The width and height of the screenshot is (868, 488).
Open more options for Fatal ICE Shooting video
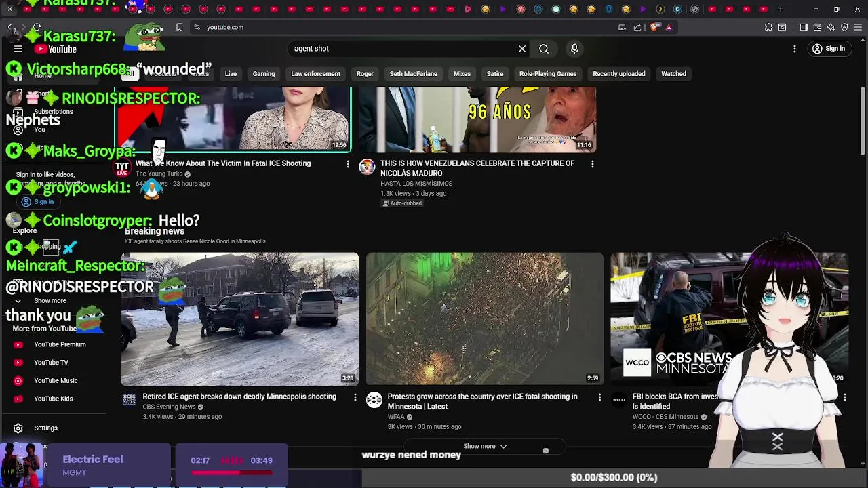(348, 164)
